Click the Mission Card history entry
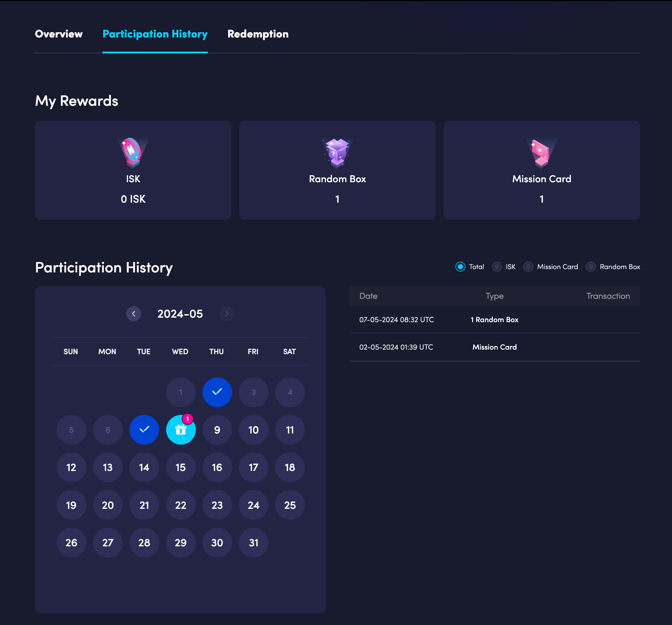 click(x=494, y=347)
